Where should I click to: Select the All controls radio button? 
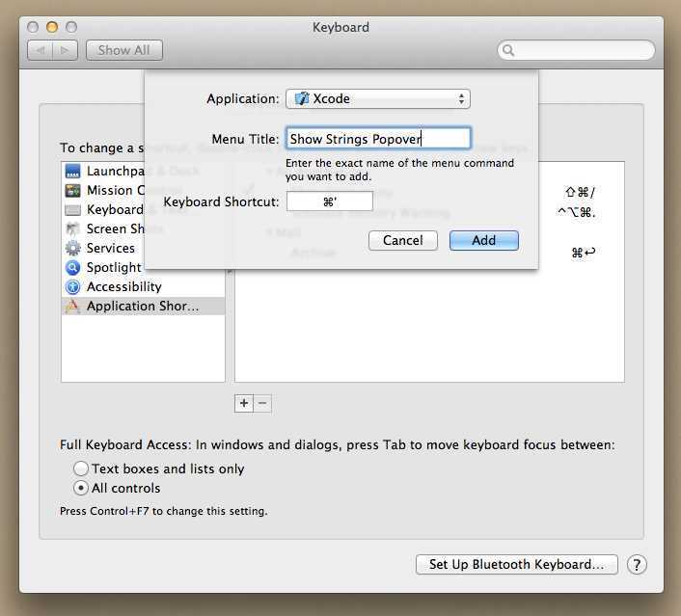(x=81, y=488)
